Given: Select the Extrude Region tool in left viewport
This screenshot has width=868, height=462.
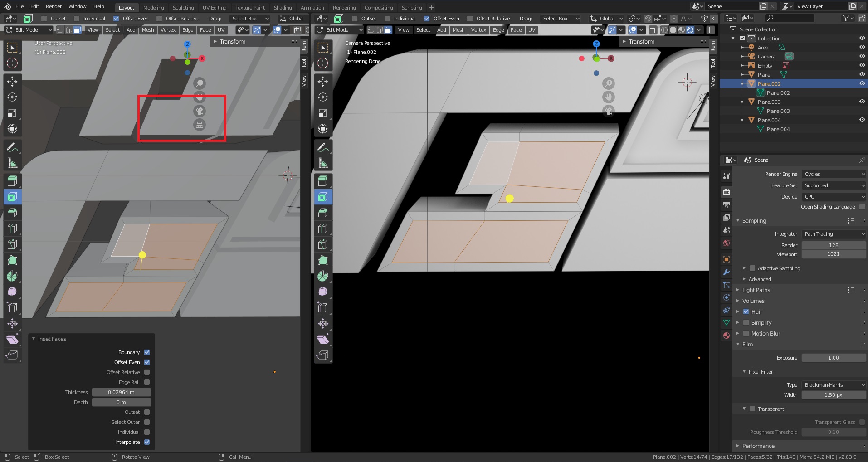Looking at the screenshot, I should tap(12, 181).
